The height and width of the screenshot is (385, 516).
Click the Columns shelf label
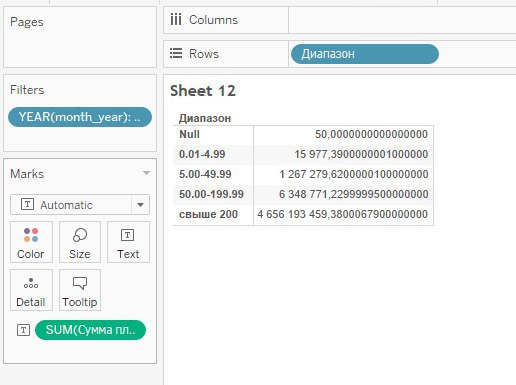tap(213, 20)
